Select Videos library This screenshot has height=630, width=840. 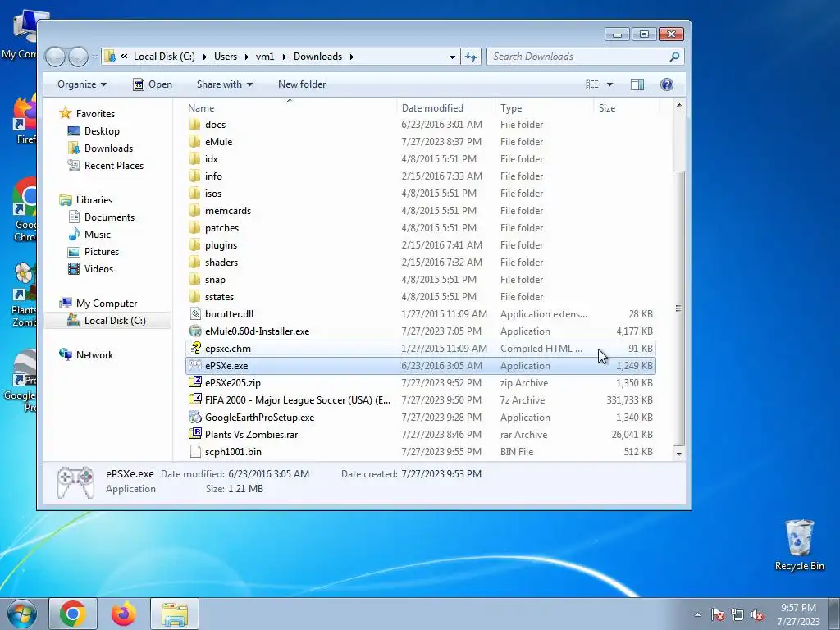click(x=98, y=269)
